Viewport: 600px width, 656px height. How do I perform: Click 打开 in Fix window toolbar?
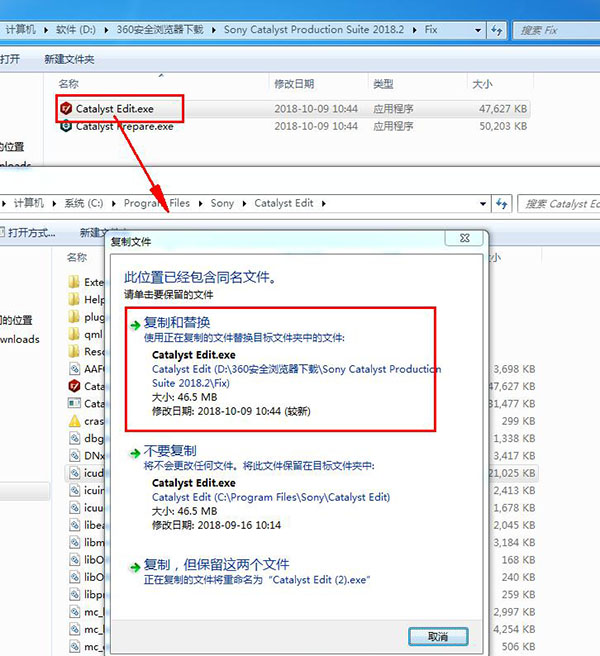[x=10, y=59]
